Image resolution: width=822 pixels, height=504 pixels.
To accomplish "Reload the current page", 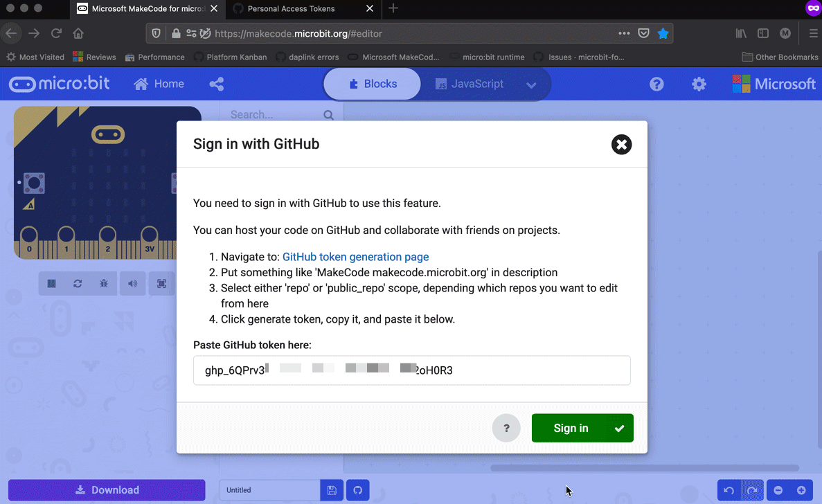I will click(x=56, y=33).
